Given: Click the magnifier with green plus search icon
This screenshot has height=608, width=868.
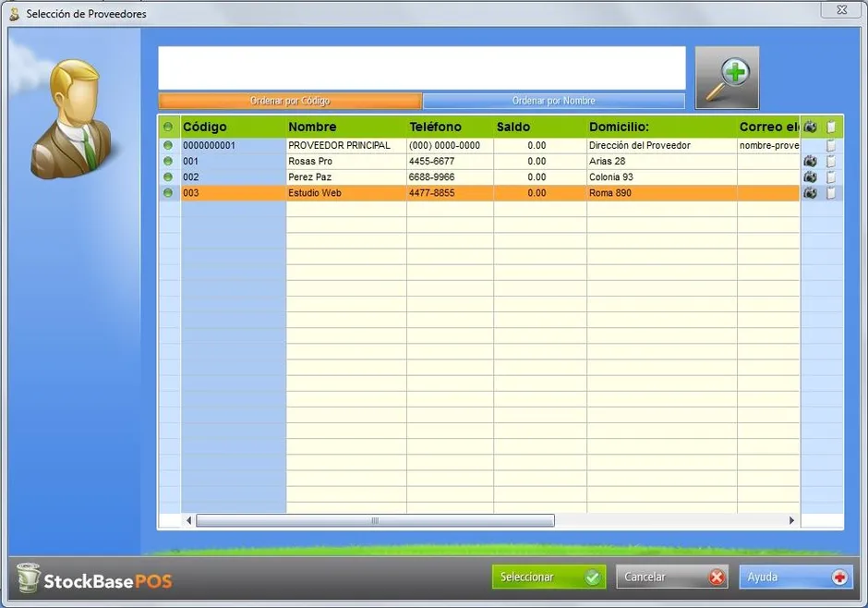Looking at the screenshot, I should (727, 78).
